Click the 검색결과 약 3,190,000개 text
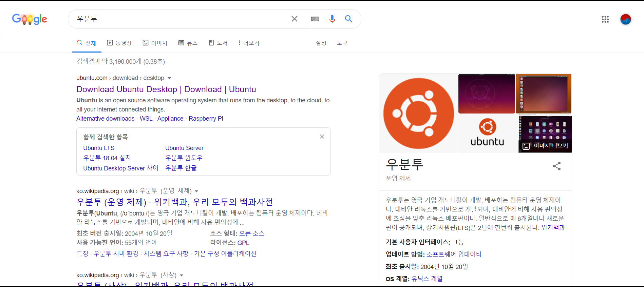 point(120,61)
